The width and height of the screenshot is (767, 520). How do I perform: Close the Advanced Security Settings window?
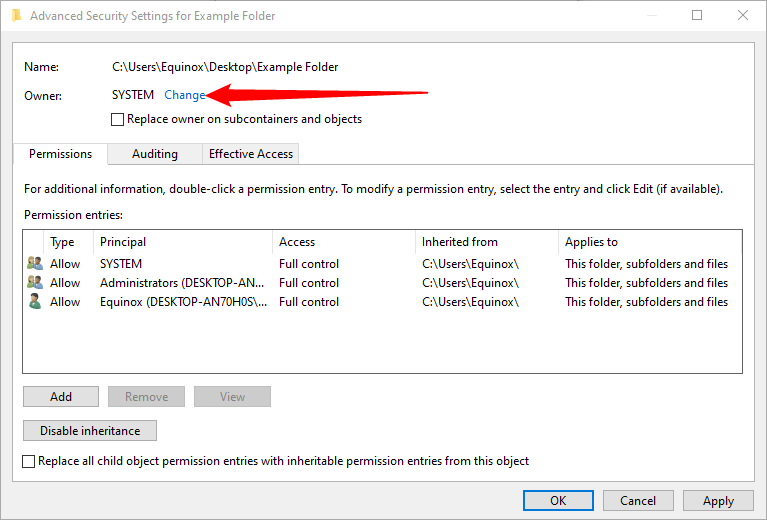742,16
